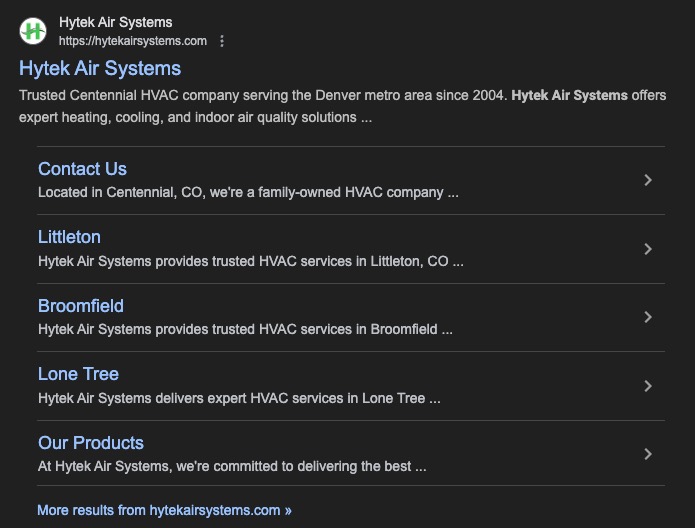Viewport: 695px width, 528px height.
Task: Open the Contact Us sitelink
Action: (82, 169)
